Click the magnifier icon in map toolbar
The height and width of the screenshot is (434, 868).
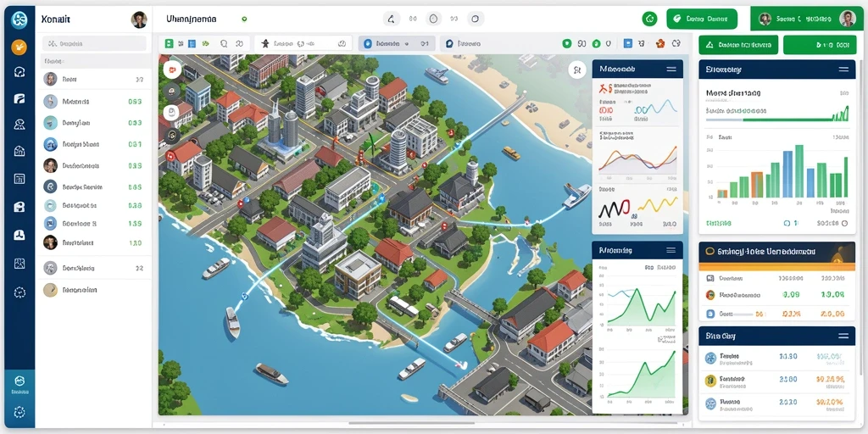[224, 43]
